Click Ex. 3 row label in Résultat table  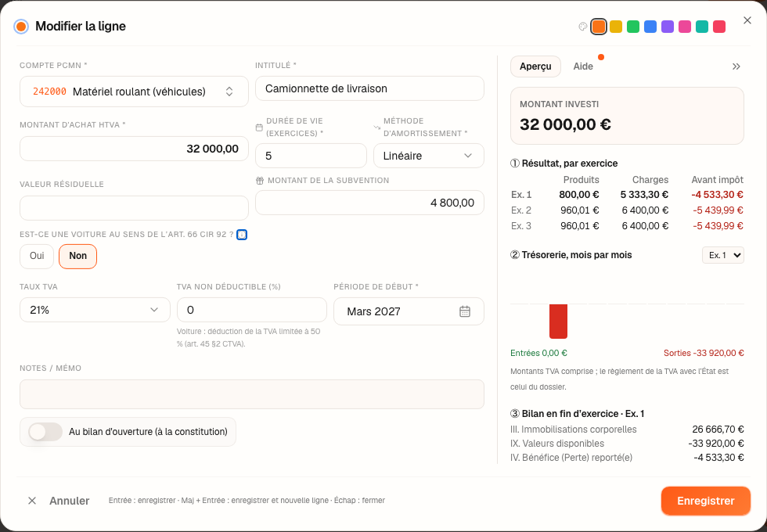tap(521, 226)
